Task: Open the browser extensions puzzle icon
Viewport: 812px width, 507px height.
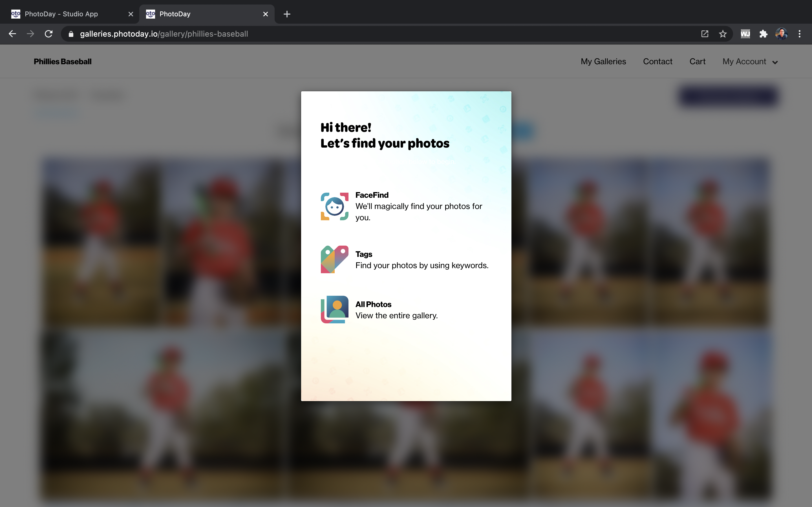Action: pos(763,34)
